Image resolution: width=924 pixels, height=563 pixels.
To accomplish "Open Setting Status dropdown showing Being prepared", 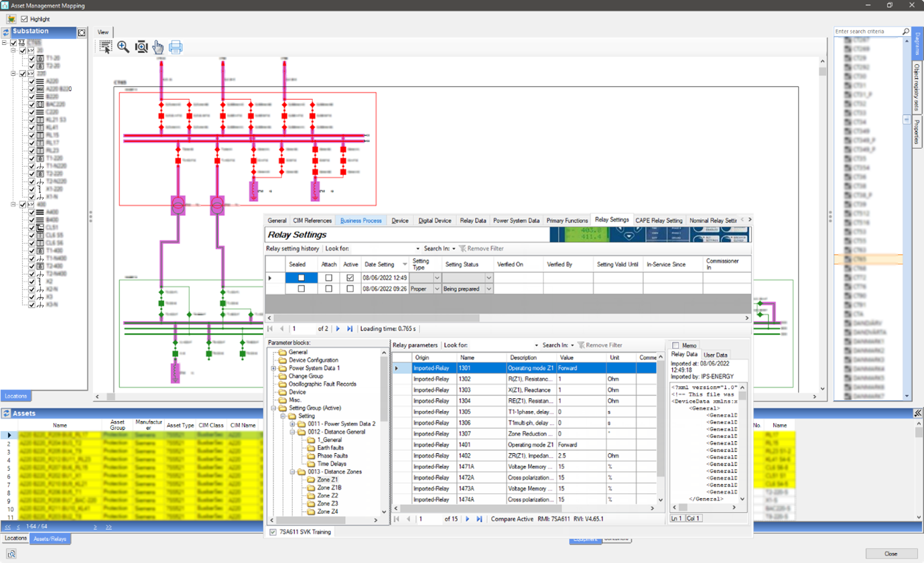I will click(x=489, y=289).
